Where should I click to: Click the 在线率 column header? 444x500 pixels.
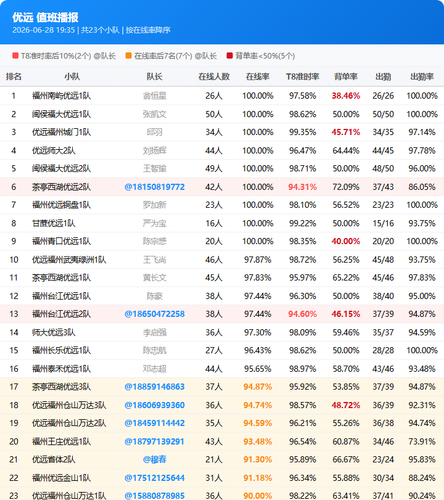[x=258, y=77]
